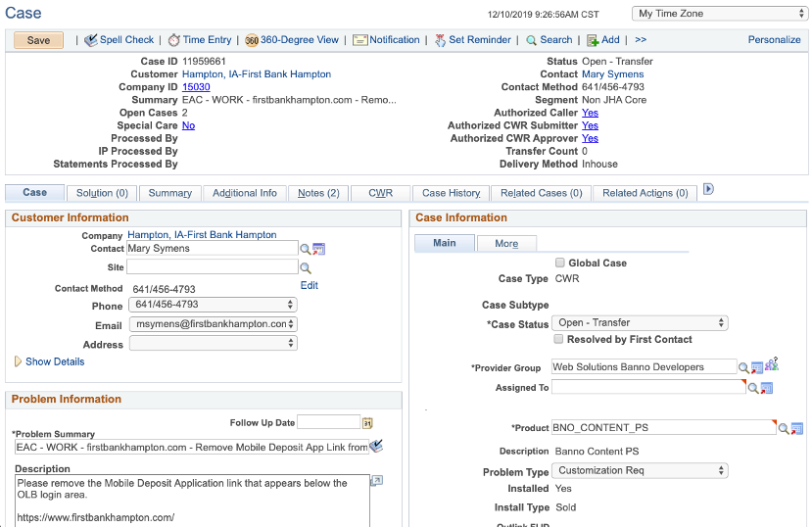
Task: Click the Save button
Action: click(38, 40)
